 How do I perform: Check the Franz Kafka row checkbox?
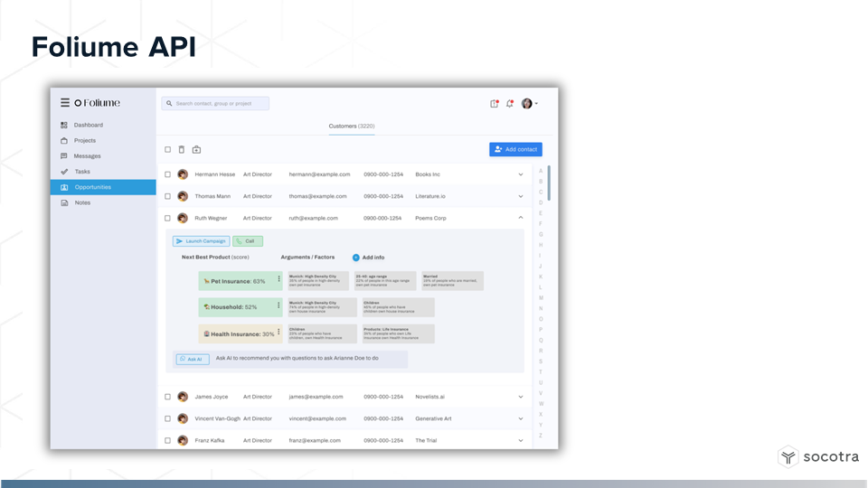click(168, 440)
